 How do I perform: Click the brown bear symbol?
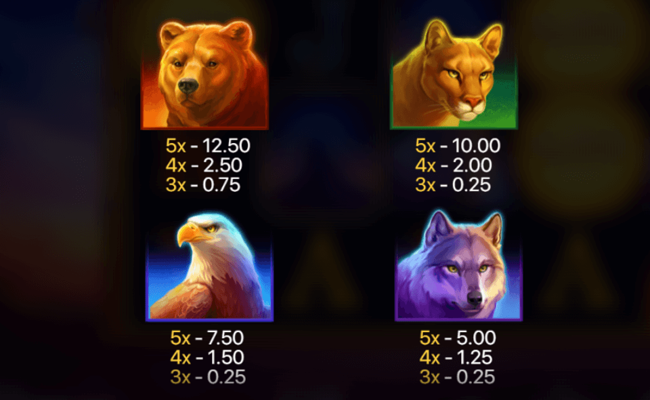pos(205,75)
